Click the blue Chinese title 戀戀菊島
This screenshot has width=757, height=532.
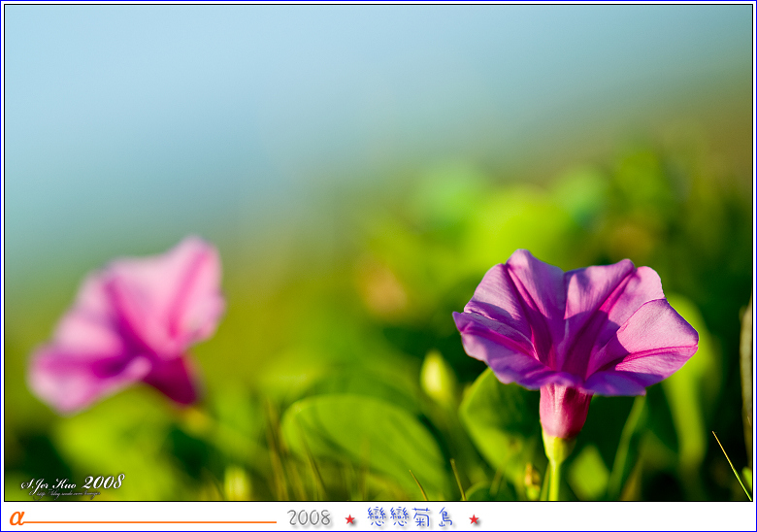coord(411,518)
